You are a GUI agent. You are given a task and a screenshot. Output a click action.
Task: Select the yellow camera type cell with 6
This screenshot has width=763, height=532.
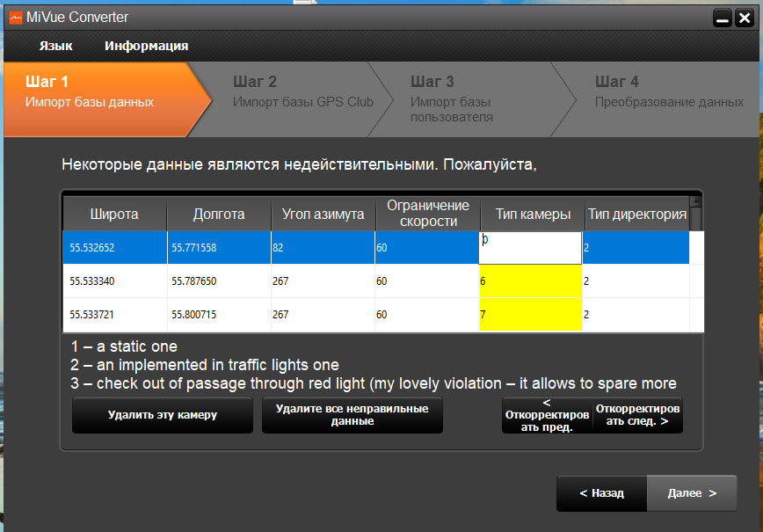tap(530, 281)
